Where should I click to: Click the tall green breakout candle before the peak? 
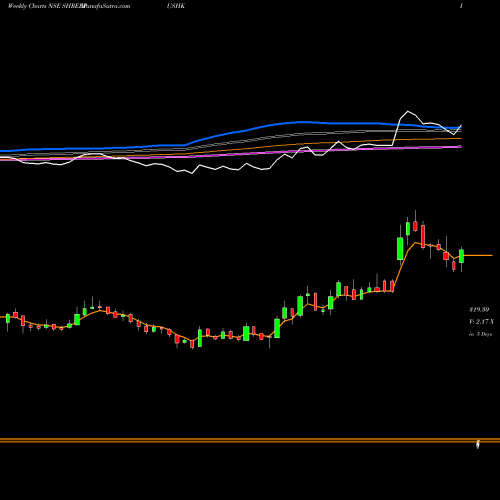400,249
